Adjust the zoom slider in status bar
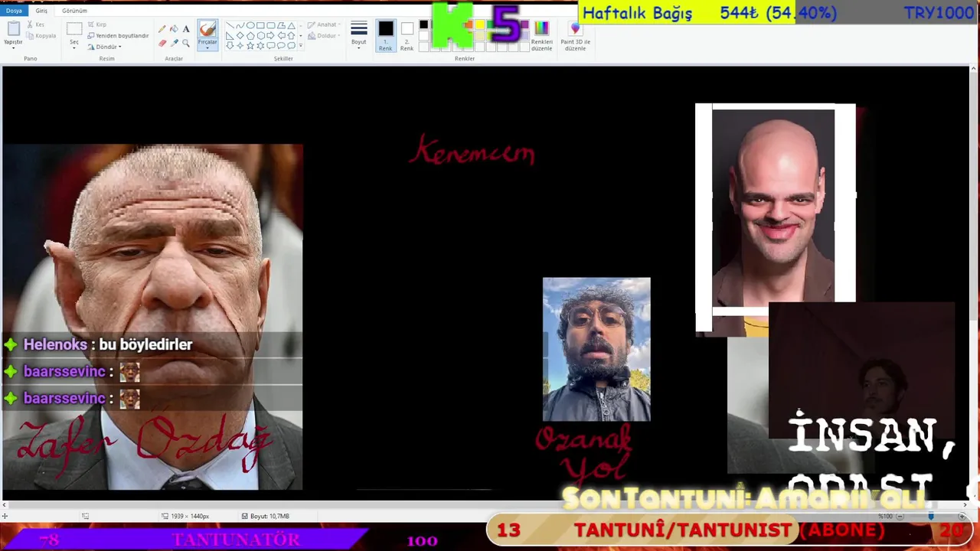 coord(931,517)
